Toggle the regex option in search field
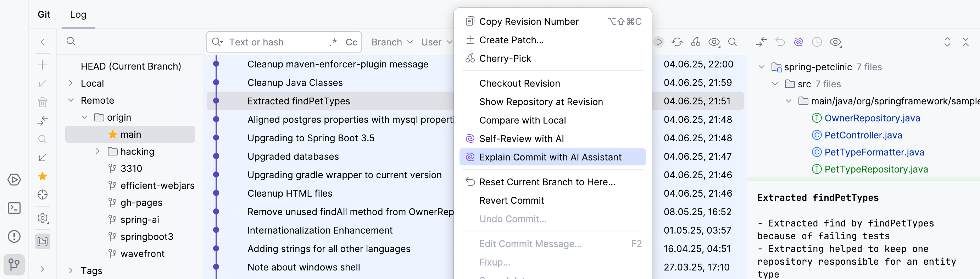Viewport: 980px width, 279px height. (x=333, y=42)
